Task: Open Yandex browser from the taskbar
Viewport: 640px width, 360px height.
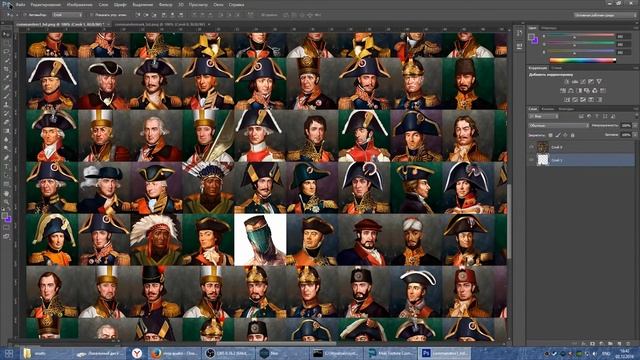Action: (x=137, y=353)
